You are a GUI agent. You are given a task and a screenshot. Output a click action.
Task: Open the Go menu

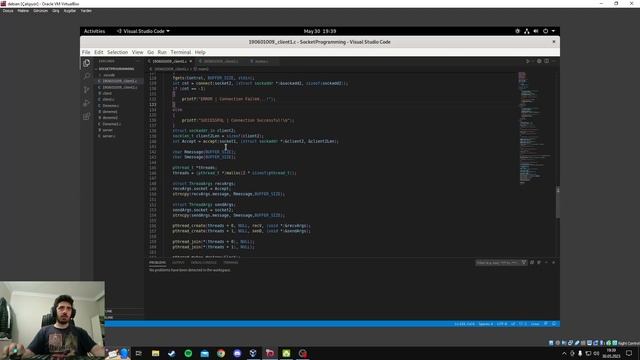click(x=151, y=52)
